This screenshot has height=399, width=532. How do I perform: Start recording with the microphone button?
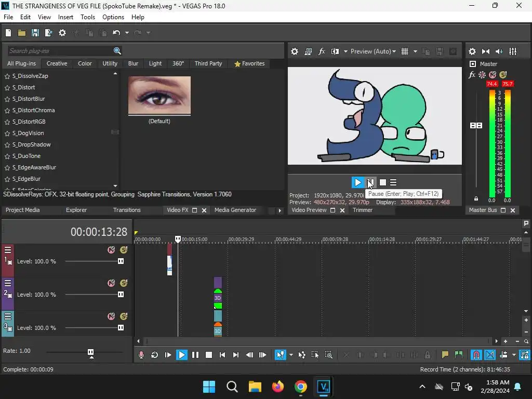[141, 355]
